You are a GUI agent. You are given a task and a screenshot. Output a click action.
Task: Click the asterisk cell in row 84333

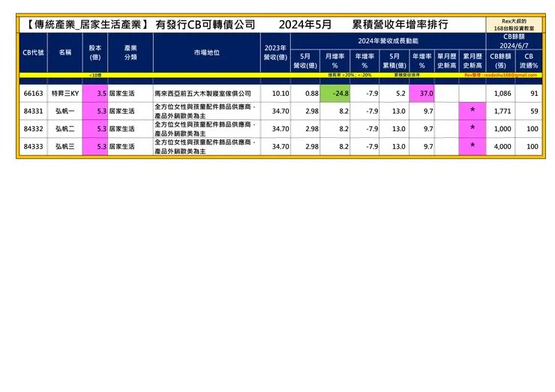point(472,146)
